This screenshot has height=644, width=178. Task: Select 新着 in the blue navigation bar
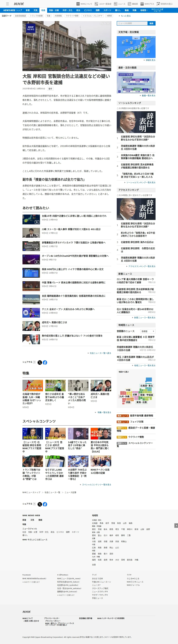pos(28,10)
